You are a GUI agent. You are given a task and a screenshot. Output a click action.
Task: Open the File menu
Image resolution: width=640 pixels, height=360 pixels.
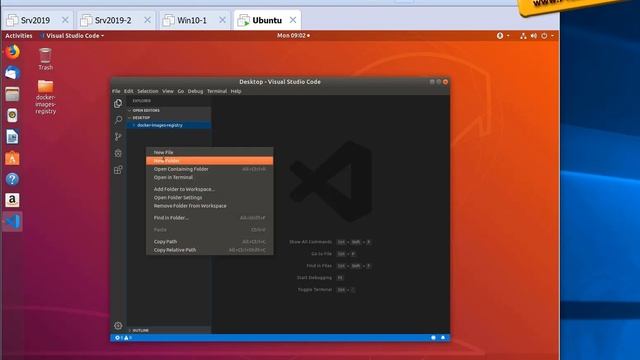click(116, 91)
